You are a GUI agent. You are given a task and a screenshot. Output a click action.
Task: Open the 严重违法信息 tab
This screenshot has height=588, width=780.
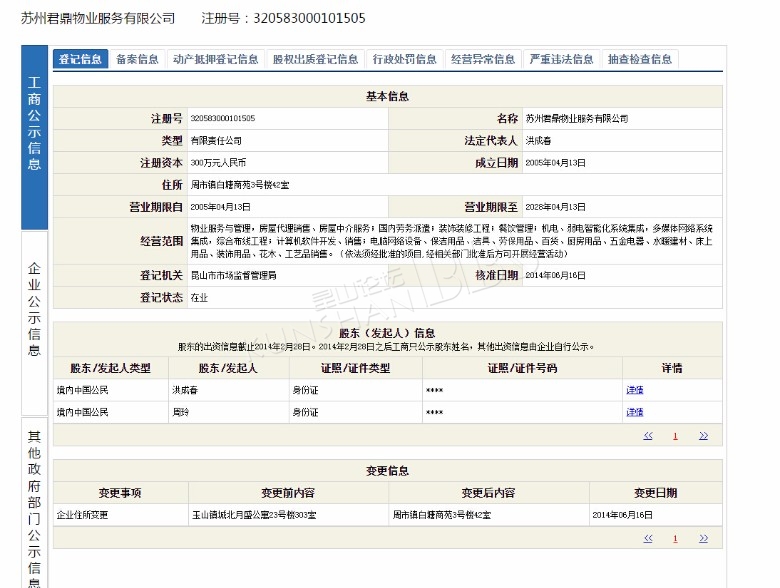(562, 59)
